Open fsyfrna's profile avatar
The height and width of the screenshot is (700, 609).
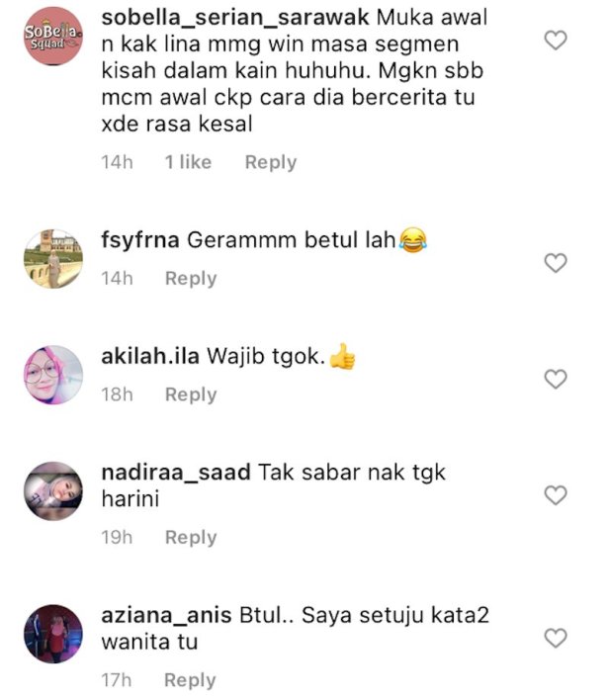click(53, 259)
